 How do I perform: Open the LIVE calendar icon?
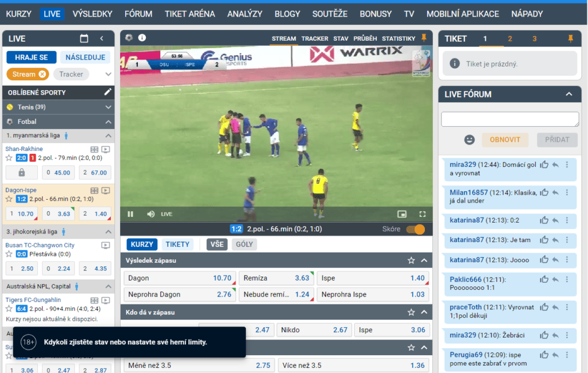(84, 38)
